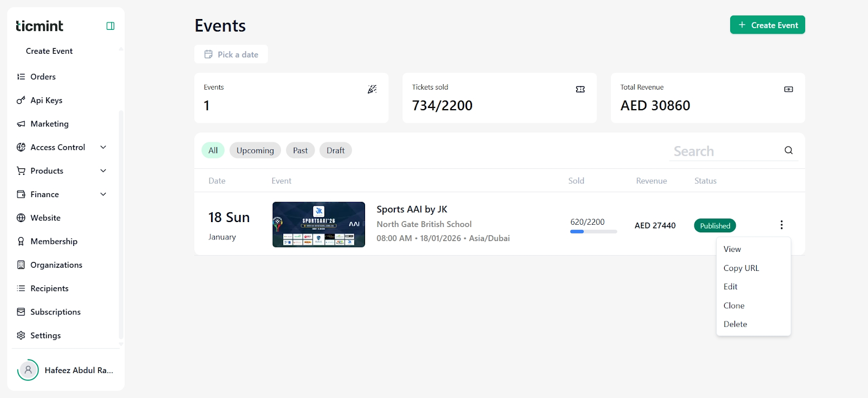Choose Clone from the context menu
The width and height of the screenshot is (868, 398).
coord(754,306)
